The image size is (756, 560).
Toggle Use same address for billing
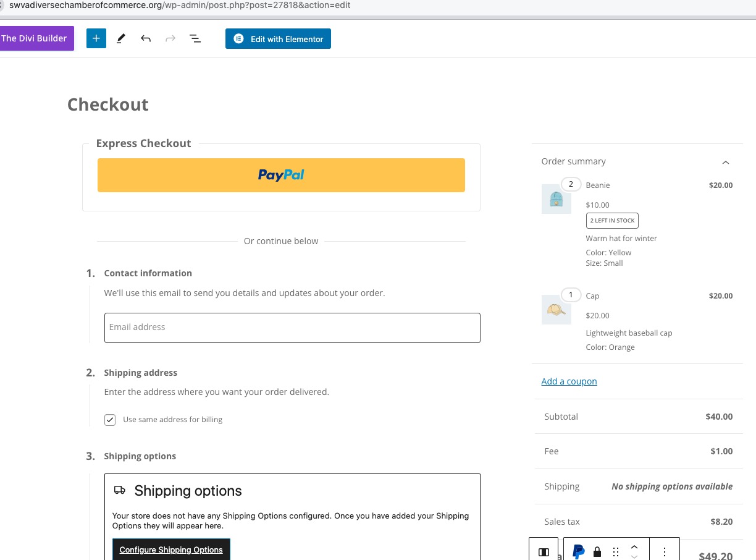110,420
